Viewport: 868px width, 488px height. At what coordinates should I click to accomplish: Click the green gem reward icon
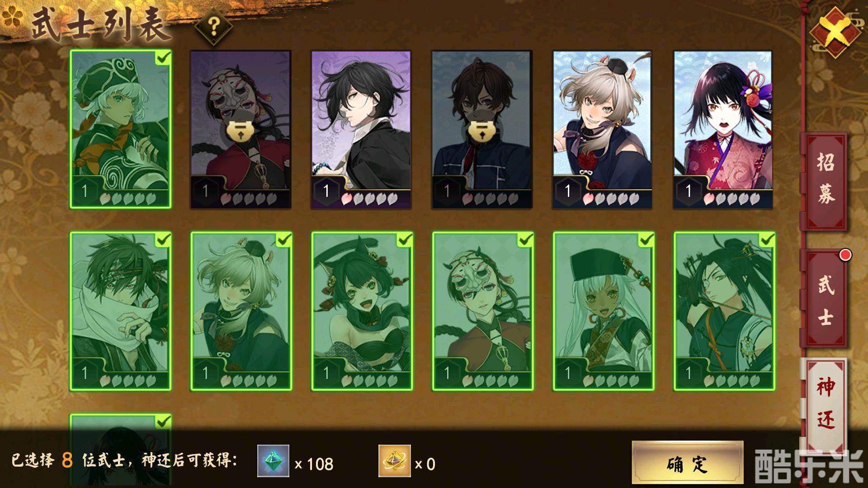pos(273,461)
